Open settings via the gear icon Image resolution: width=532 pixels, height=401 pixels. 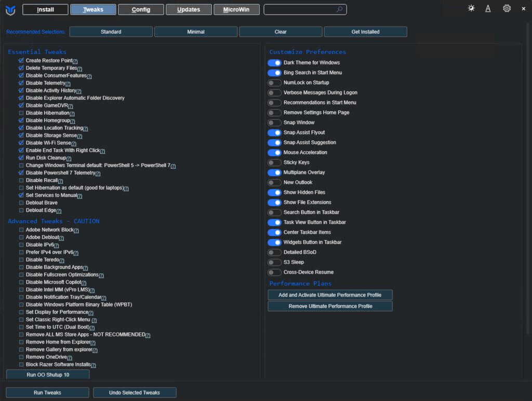click(507, 8)
